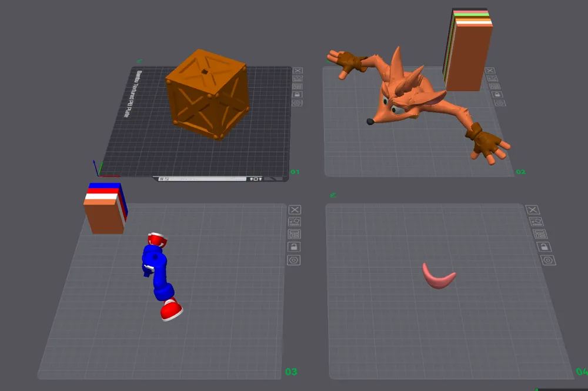Image resolution: width=588 pixels, height=391 pixels.
Task: Click the plate number label 03
Action: coord(291,372)
